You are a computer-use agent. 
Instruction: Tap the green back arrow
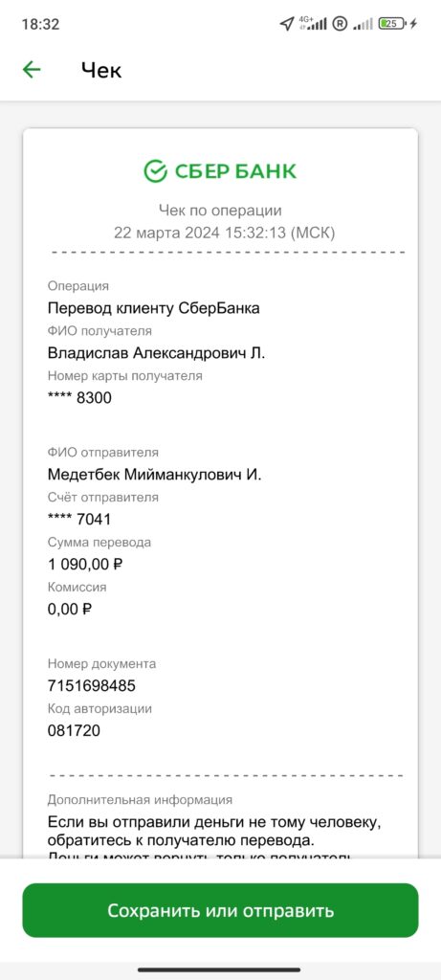click(x=32, y=69)
